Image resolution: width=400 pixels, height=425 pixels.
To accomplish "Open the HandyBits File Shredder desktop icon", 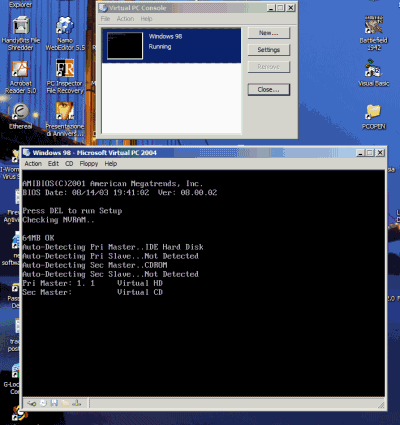I will coord(21,34).
